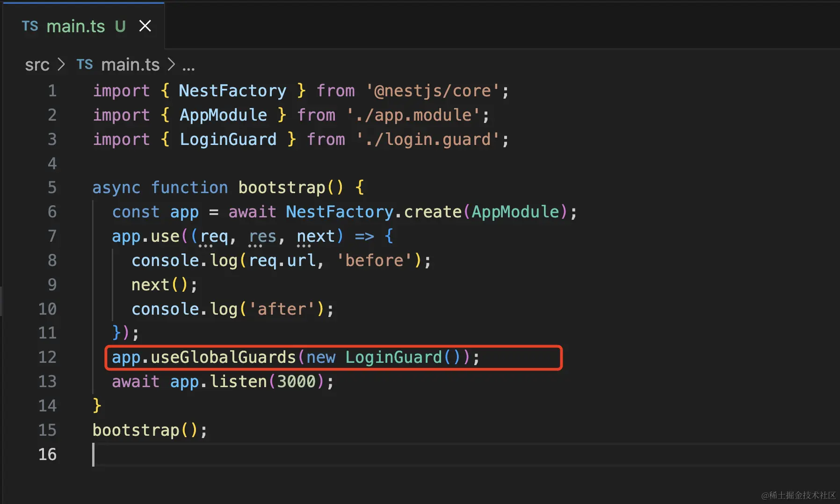Click the 'before' string on line 8
This screenshot has width=840, height=504.
point(374,260)
